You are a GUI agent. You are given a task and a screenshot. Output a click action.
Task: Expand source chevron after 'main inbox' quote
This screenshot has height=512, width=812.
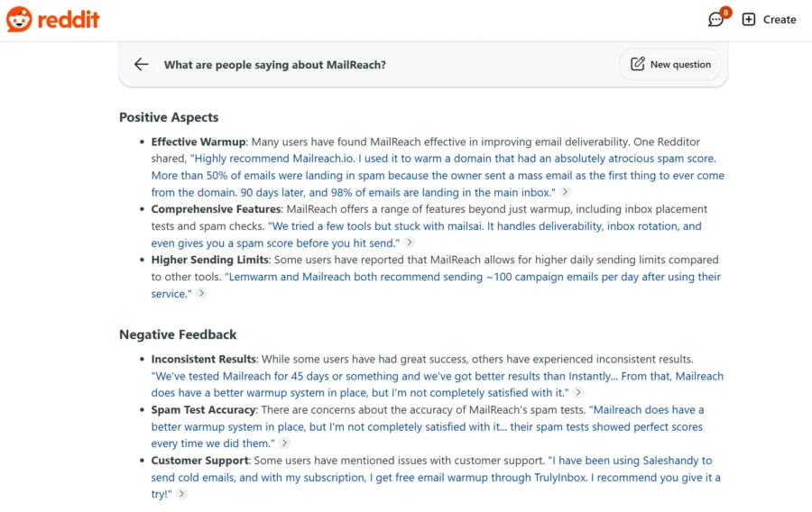coord(566,192)
